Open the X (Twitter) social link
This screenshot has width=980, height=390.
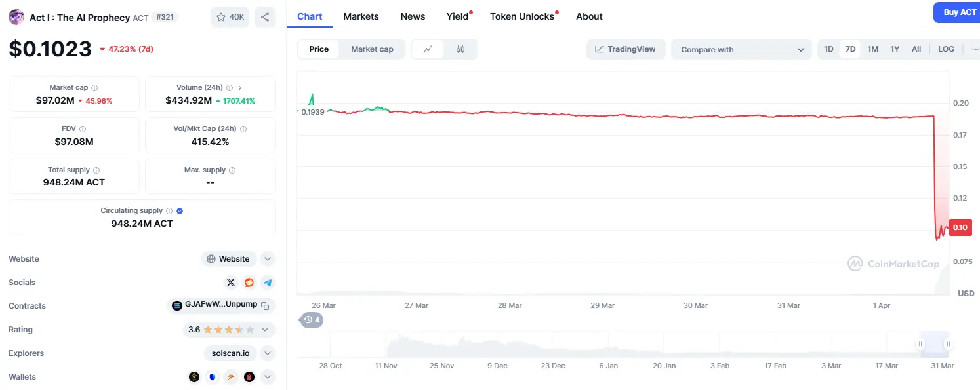click(x=231, y=283)
